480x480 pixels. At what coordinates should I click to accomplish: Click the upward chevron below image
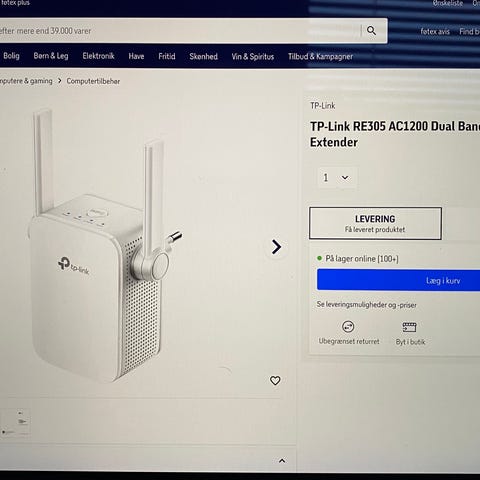click(x=282, y=461)
